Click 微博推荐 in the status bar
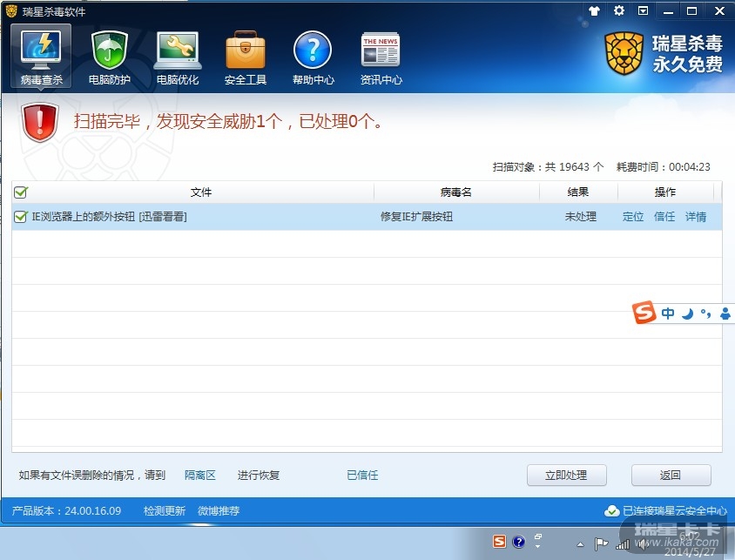Screen dimensions: 735x560 pos(219,511)
